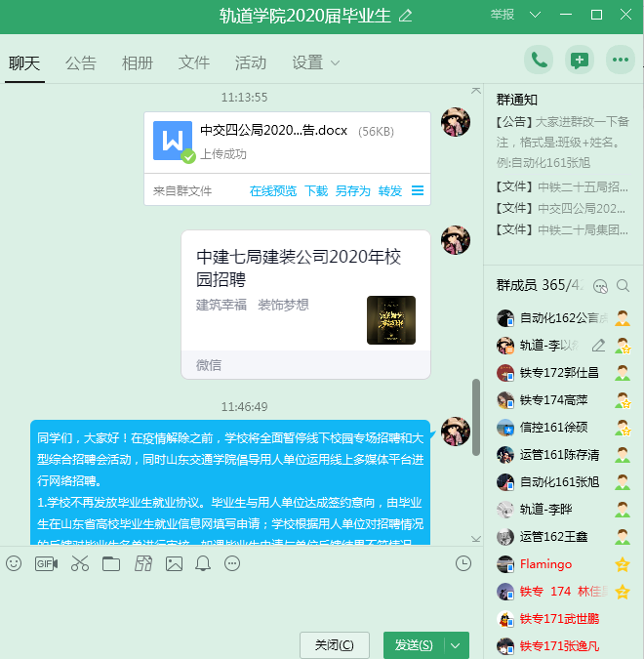Select the scissors screenshot tool

tap(79, 563)
